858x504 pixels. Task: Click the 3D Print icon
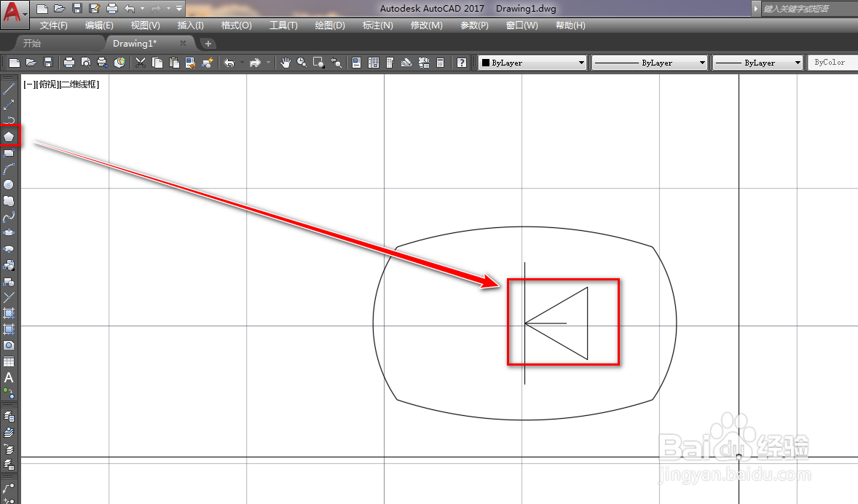(119, 63)
